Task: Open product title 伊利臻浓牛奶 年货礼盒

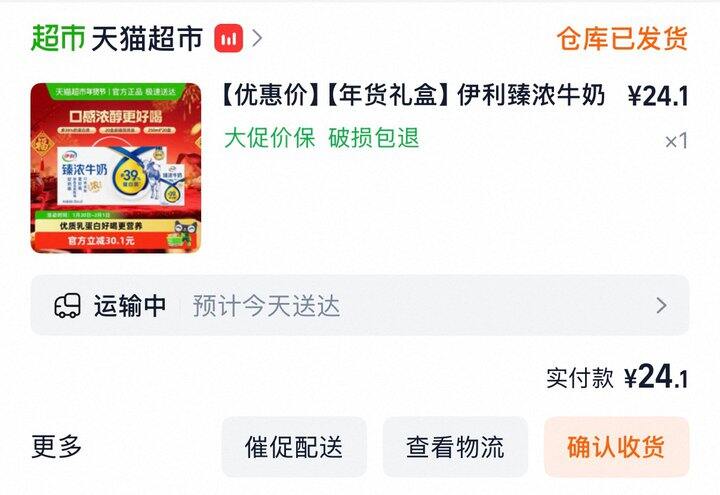Action: 412,96
